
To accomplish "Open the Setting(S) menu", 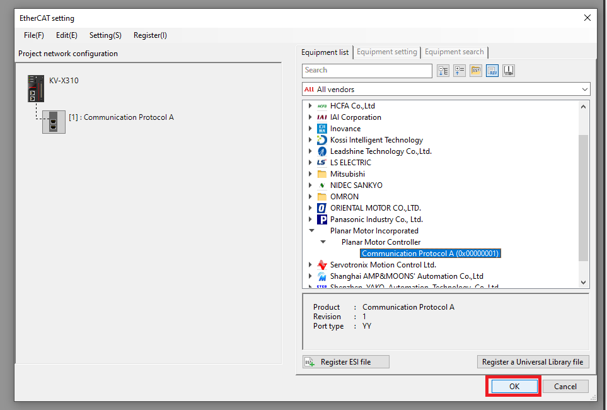I will coord(105,35).
